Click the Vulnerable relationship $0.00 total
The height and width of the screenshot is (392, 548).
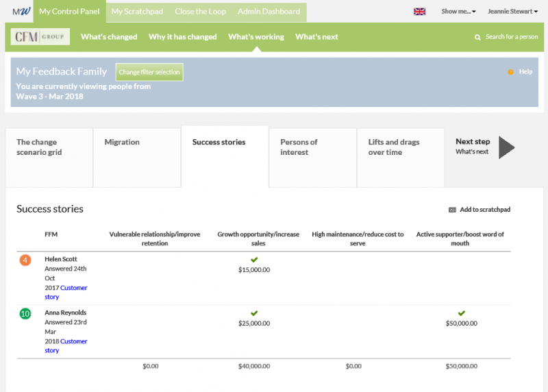tap(150, 367)
